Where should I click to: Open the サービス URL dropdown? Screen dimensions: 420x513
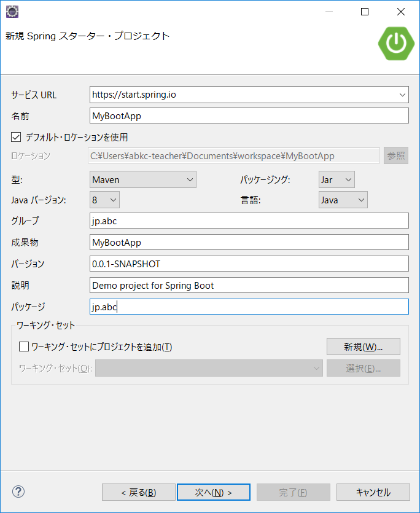(x=402, y=95)
